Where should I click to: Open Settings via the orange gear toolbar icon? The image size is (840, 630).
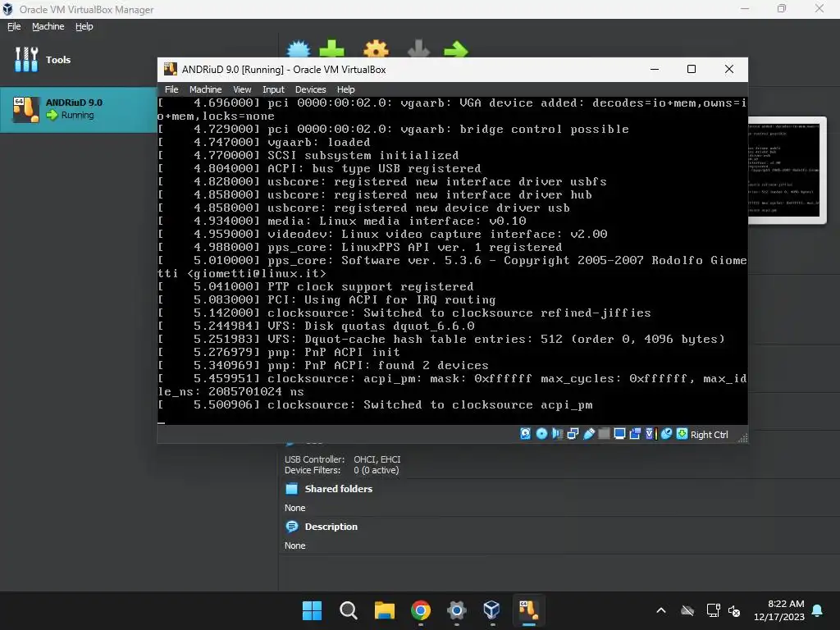click(x=376, y=48)
